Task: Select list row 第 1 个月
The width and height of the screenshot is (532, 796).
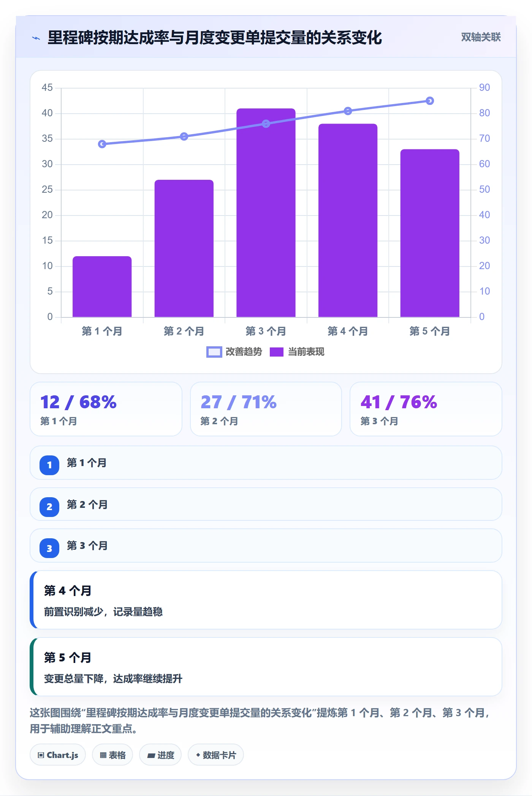Action: 266,463
